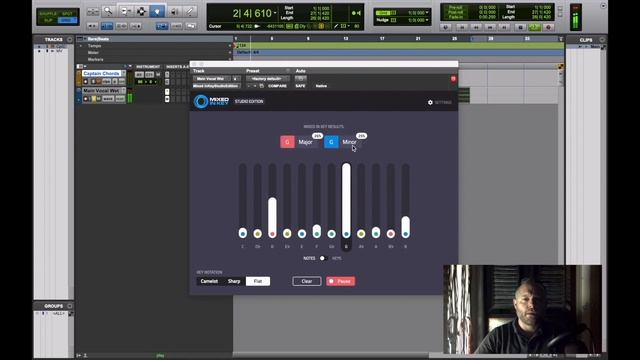This screenshot has width=640, height=360.
Task: Click the Post-roll toggle field
Action: click(455, 13)
